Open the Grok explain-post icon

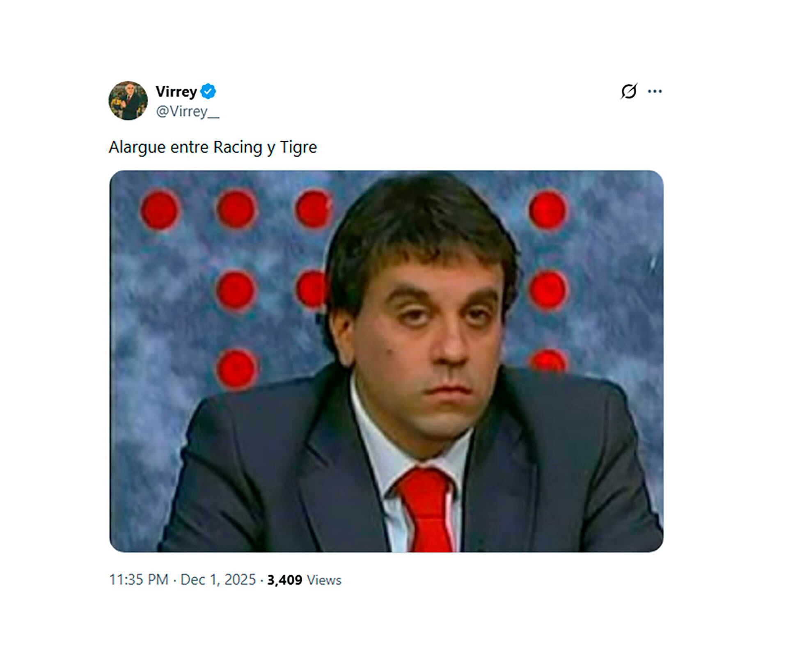(x=628, y=91)
